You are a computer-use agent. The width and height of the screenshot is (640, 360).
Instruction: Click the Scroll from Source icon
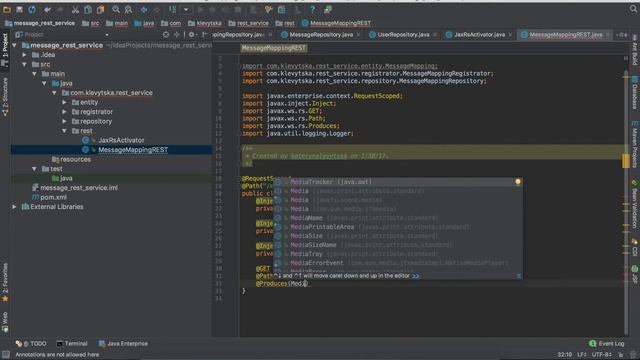(166, 35)
